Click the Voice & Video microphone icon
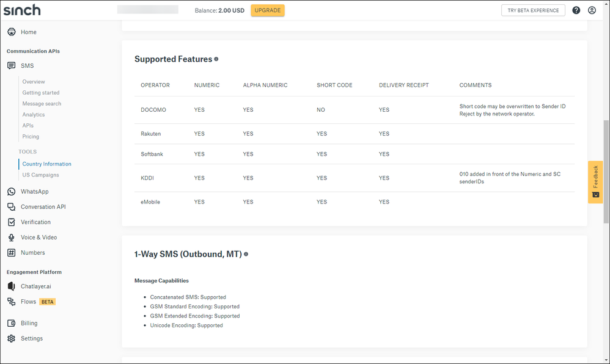Viewport: 610px width, 364px height. (11, 237)
